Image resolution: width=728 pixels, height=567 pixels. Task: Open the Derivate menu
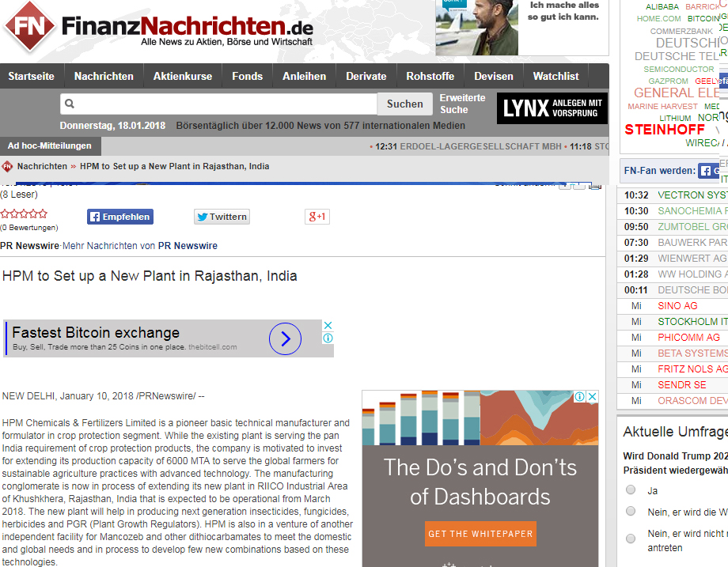pos(366,76)
